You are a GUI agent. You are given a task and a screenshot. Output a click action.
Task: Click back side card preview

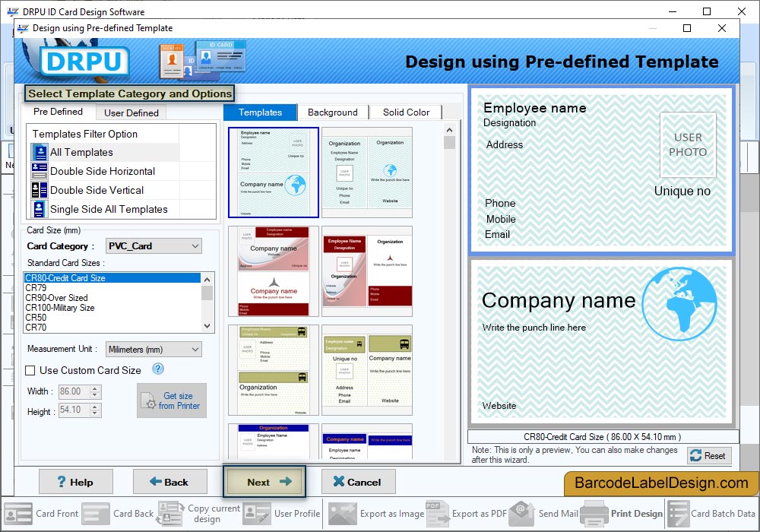[x=601, y=341]
